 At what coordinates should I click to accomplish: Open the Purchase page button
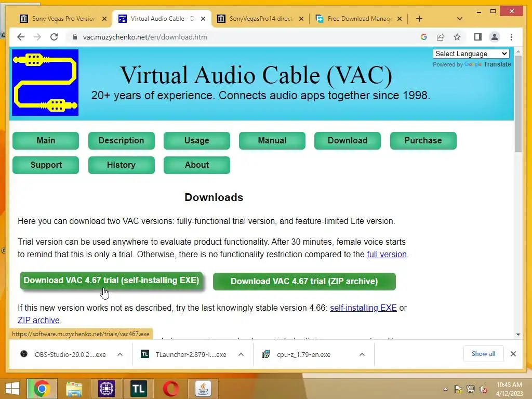click(x=423, y=140)
